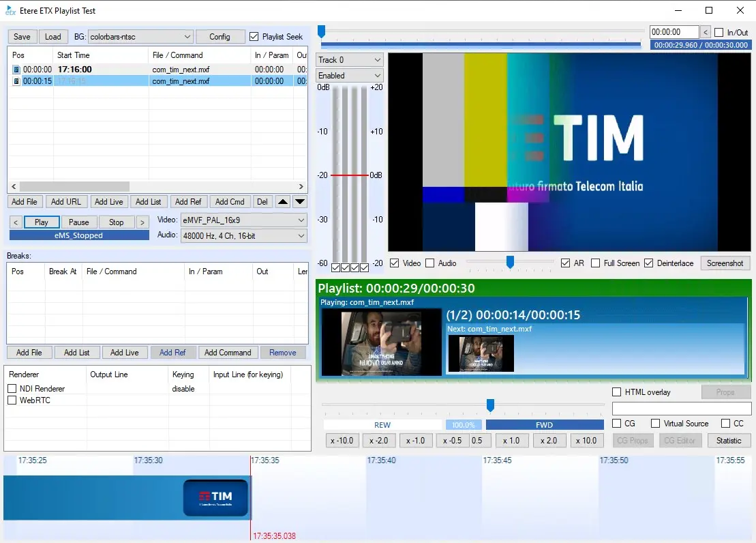
Task: Click the Start Time column header
Action: [74, 55]
